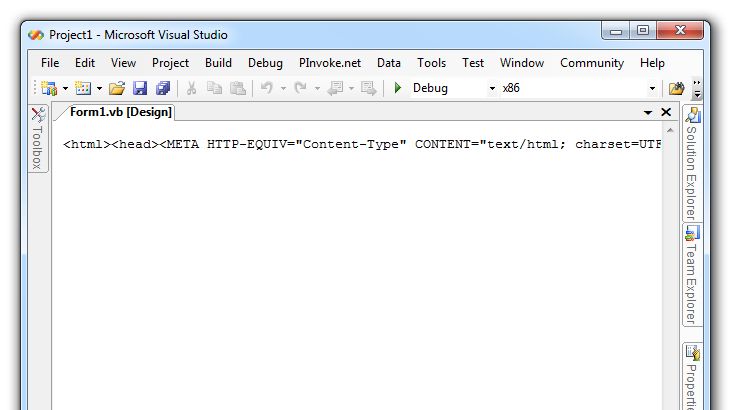The height and width of the screenshot is (410, 740).
Task: Click the Paste clipboard icon
Action: (238, 88)
